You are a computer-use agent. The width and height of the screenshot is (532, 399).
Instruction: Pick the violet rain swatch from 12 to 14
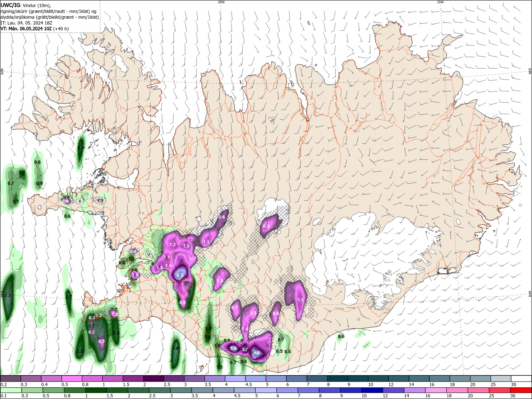[x=393, y=390]
